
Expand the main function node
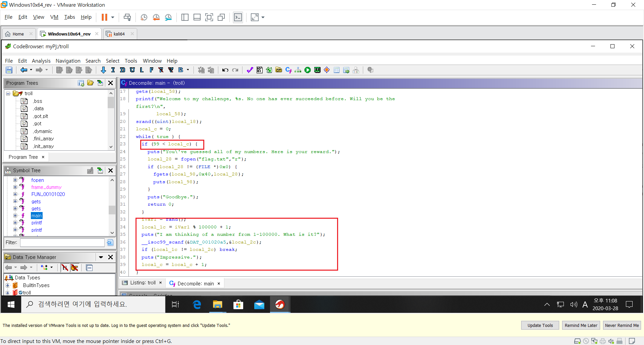point(15,215)
